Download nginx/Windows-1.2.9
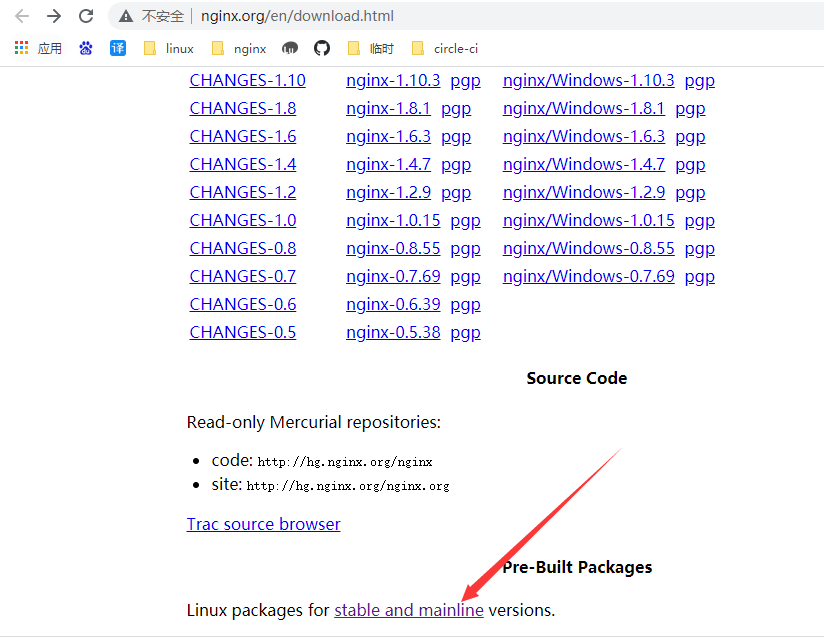 click(x=584, y=192)
